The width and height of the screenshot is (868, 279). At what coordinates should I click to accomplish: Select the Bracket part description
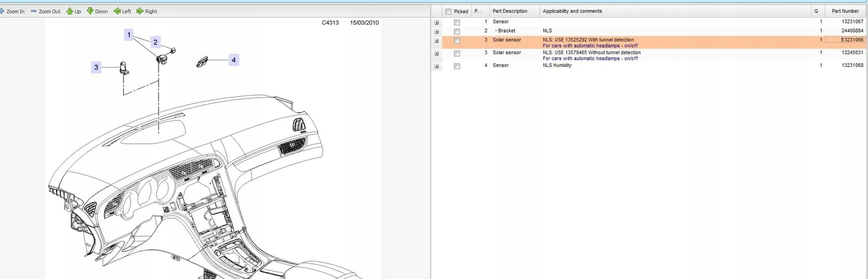point(507,31)
